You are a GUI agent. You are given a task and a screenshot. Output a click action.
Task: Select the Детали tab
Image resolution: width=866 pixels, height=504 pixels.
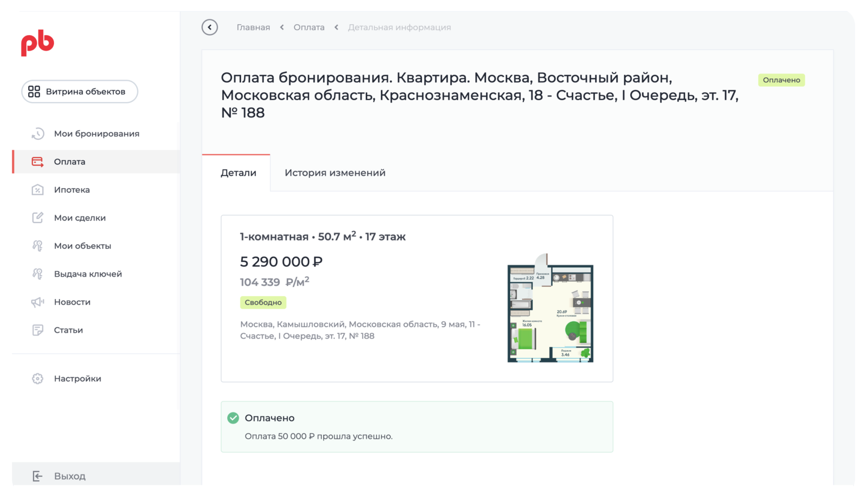pyautogui.click(x=238, y=173)
